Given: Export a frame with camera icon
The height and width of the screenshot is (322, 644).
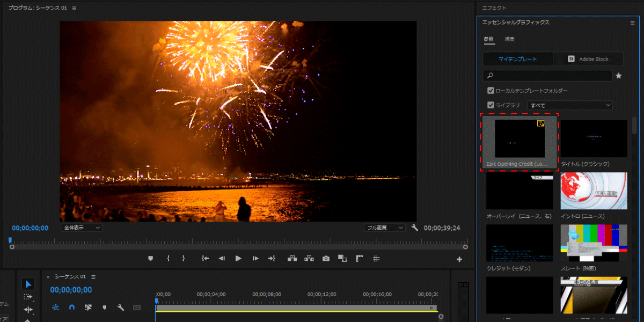Looking at the screenshot, I should tap(326, 258).
